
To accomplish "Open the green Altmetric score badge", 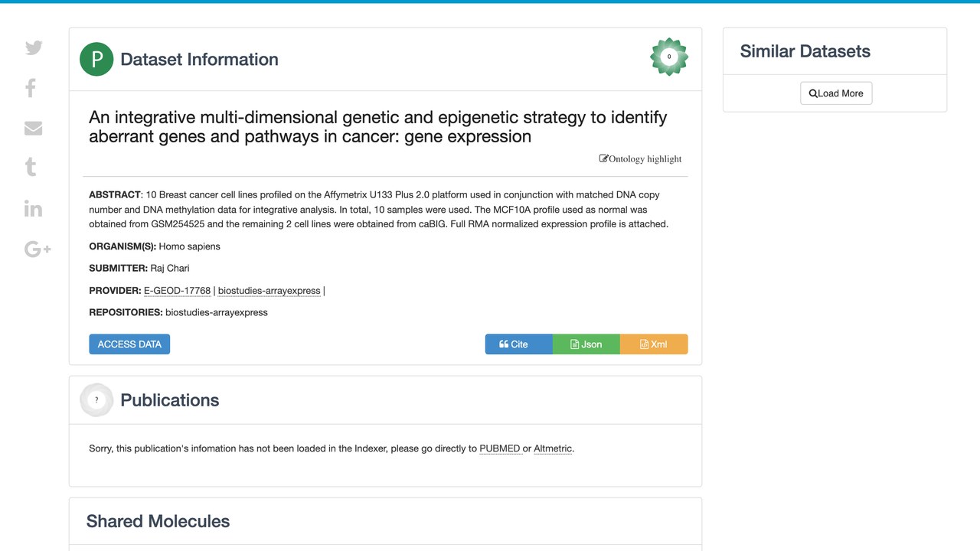I will 669,57.
